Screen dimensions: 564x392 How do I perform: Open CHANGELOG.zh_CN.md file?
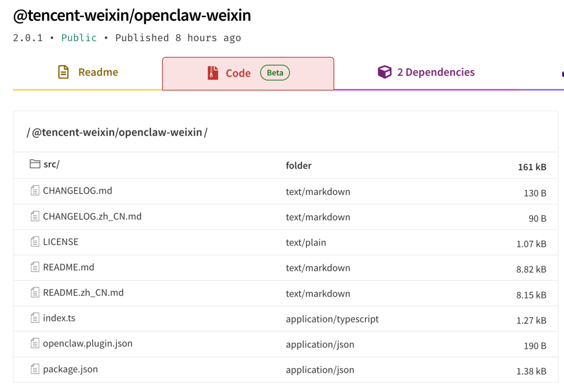tap(92, 217)
